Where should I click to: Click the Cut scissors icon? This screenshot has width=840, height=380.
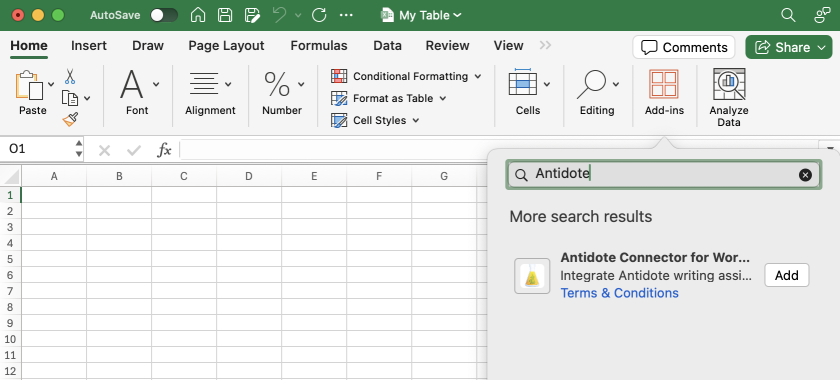pyautogui.click(x=70, y=76)
